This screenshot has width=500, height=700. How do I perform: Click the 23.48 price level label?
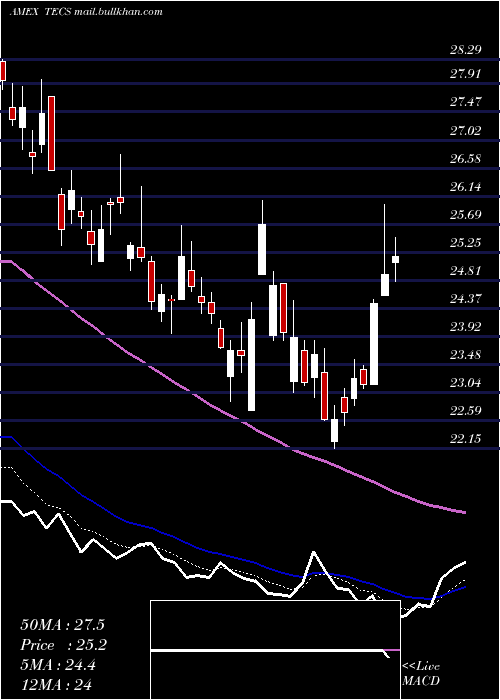click(x=466, y=355)
